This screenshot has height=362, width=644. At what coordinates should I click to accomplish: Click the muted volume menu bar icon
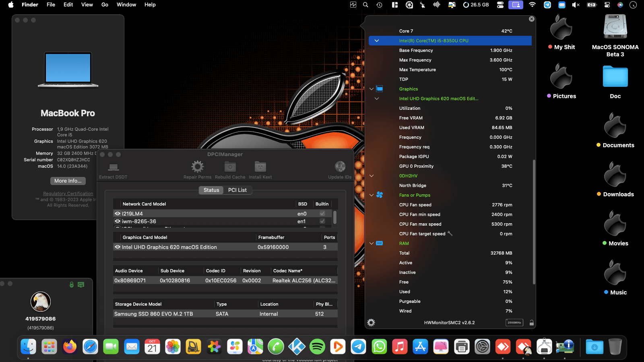click(x=576, y=5)
